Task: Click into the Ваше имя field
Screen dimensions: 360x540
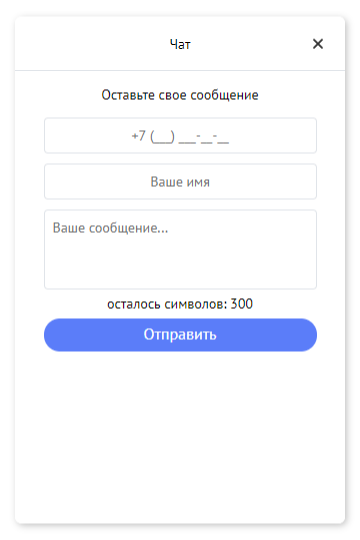Action: pyautogui.click(x=180, y=181)
